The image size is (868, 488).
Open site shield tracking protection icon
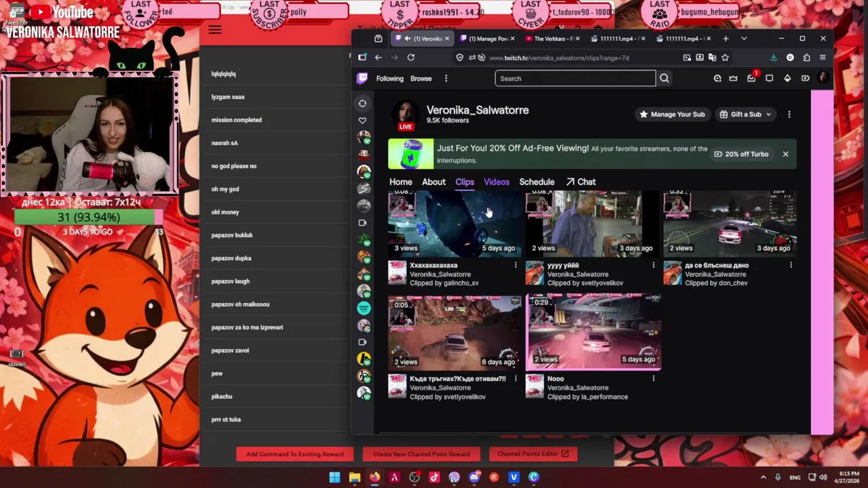[460, 58]
